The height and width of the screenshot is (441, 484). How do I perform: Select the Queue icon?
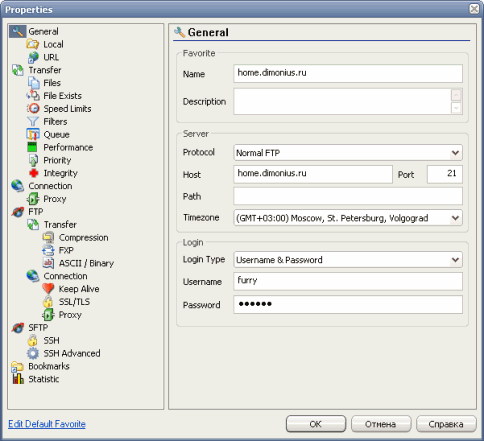coord(33,134)
